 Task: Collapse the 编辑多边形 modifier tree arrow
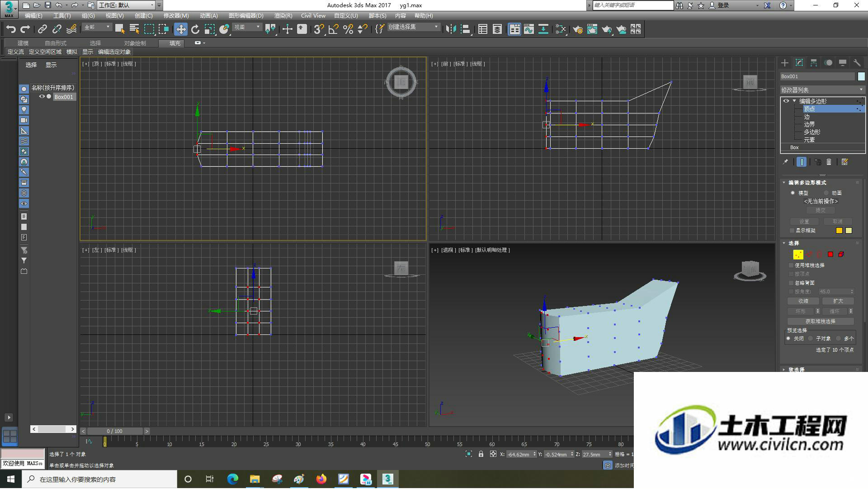794,101
